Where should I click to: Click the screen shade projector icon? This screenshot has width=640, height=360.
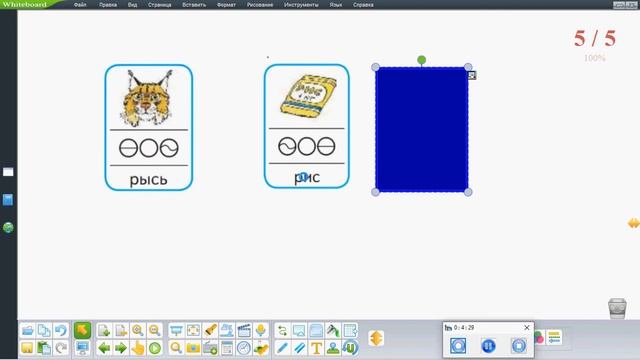(x=176, y=330)
